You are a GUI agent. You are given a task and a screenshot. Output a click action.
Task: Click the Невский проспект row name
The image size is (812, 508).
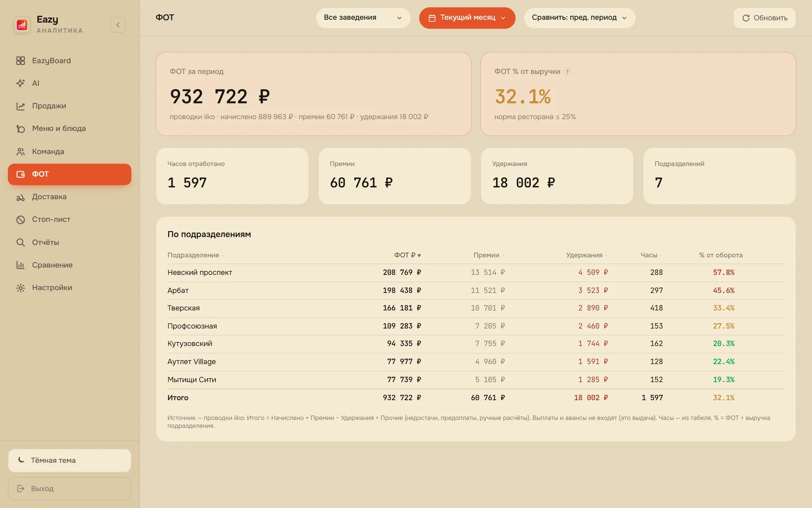pyautogui.click(x=200, y=272)
